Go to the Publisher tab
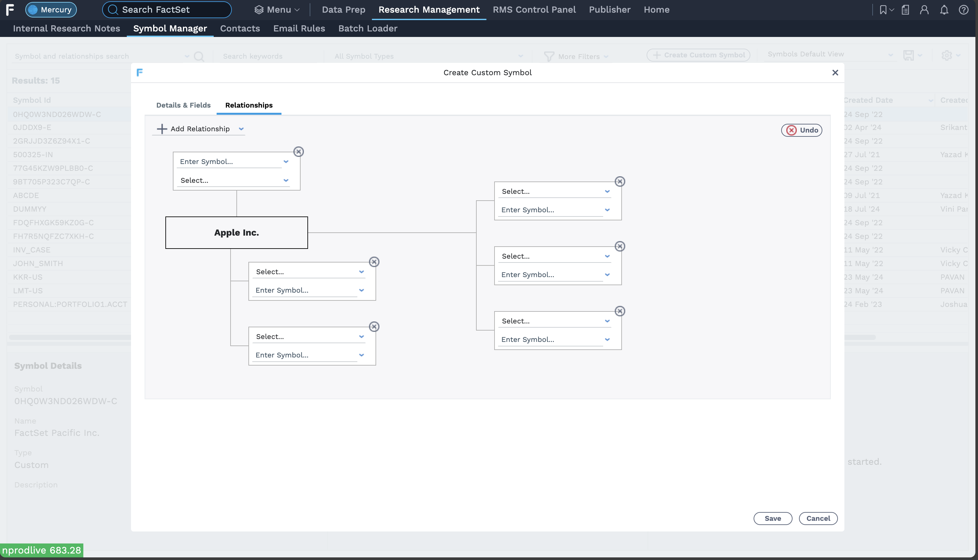The image size is (978, 560). pyautogui.click(x=610, y=10)
